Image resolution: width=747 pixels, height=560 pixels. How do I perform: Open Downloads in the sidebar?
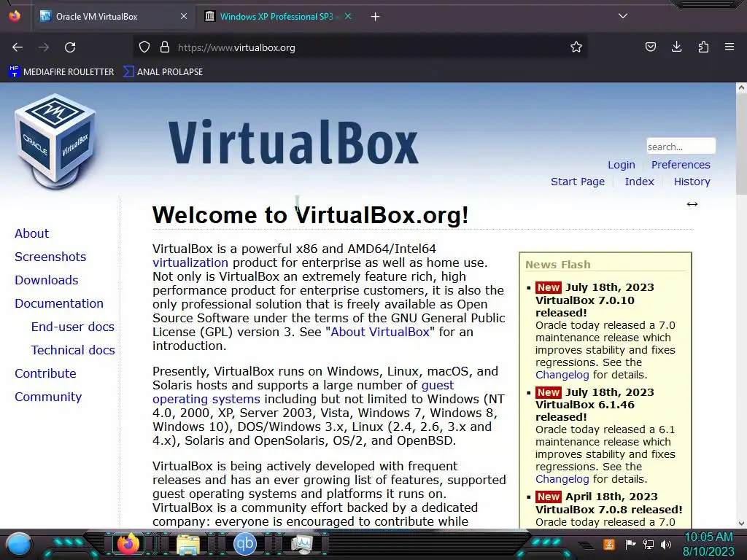tap(47, 280)
